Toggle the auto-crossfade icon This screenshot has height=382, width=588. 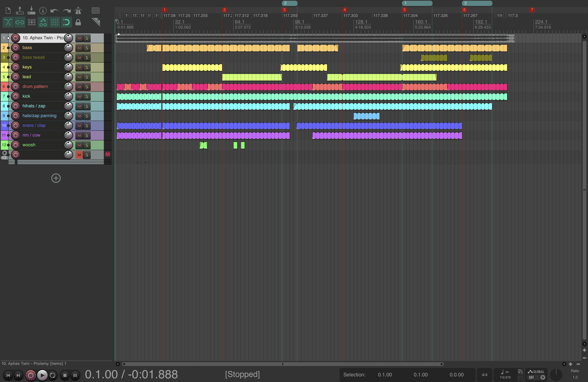[8, 22]
